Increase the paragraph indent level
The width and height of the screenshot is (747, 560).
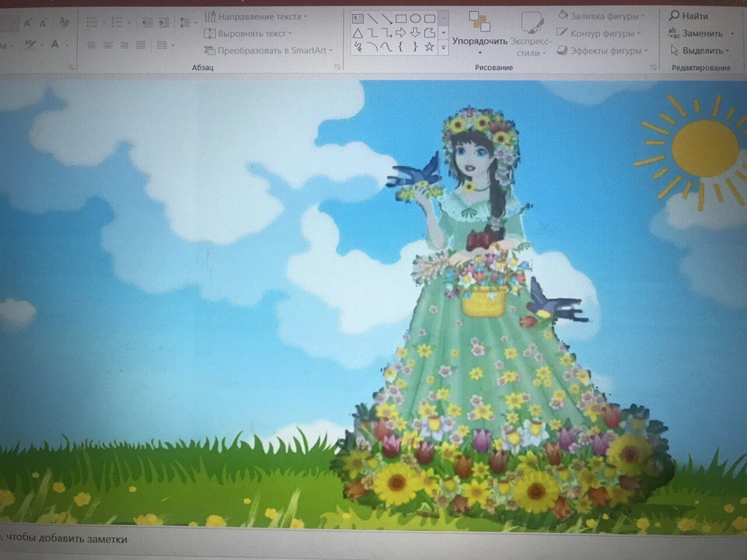coord(164,23)
